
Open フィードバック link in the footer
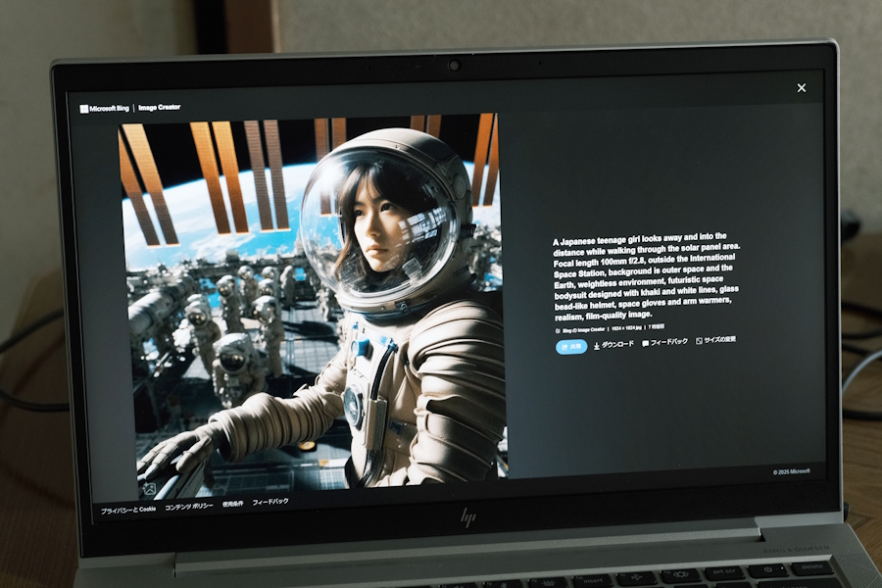pyautogui.click(x=270, y=502)
